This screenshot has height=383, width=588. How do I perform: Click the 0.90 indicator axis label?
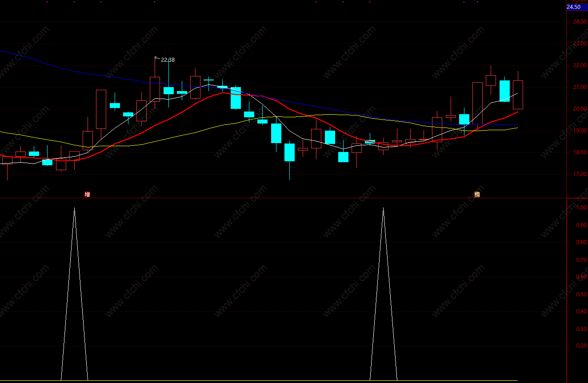(581, 225)
